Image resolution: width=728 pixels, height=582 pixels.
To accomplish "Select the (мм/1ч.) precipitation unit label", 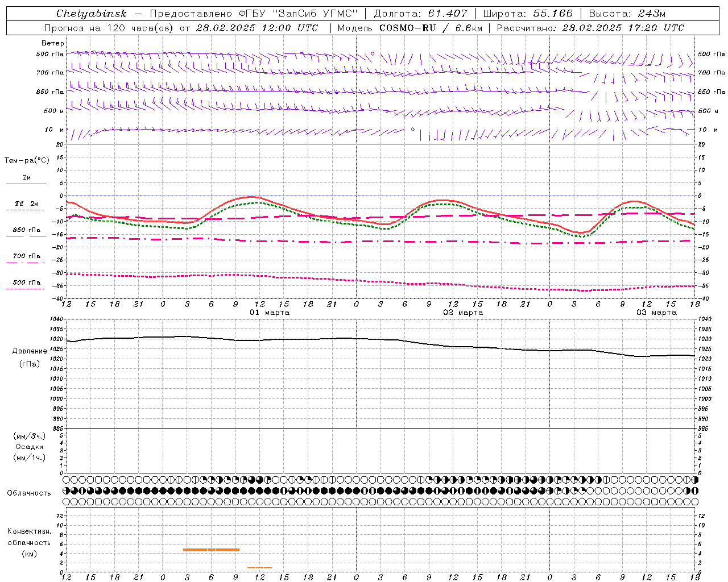I will click(x=30, y=458).
